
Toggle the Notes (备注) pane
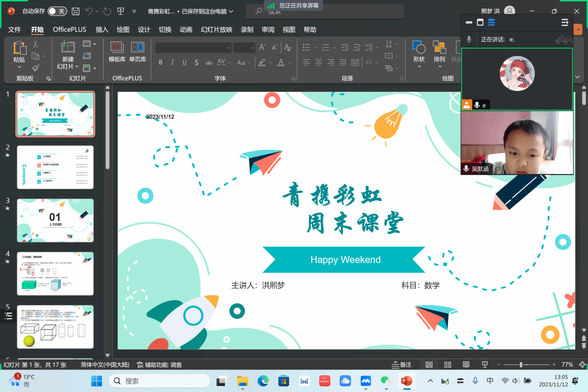(x=401, y=365)
